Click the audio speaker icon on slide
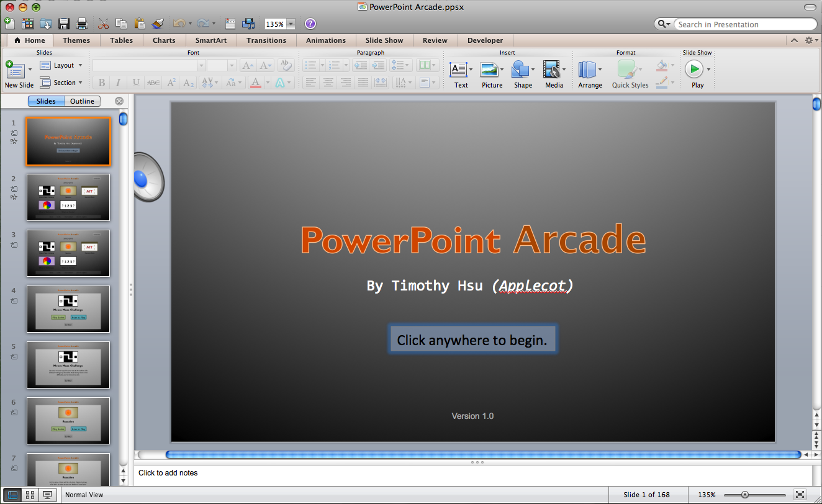 [x=149, y=178]
